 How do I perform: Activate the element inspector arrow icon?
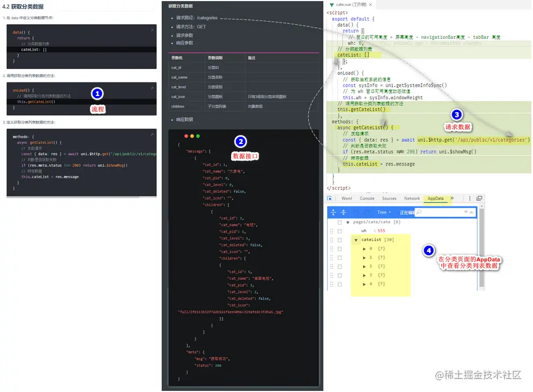tap(329, 198)
